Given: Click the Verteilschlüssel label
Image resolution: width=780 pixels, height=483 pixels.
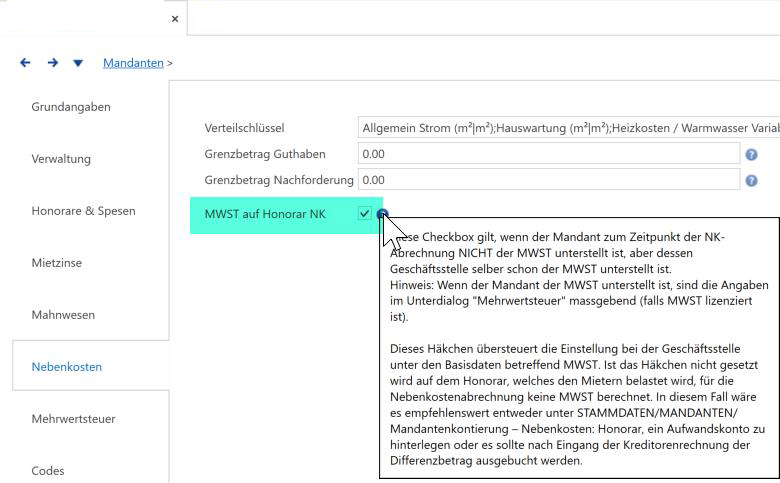Looking at the screenshot, I should click(x=244, y=128).
